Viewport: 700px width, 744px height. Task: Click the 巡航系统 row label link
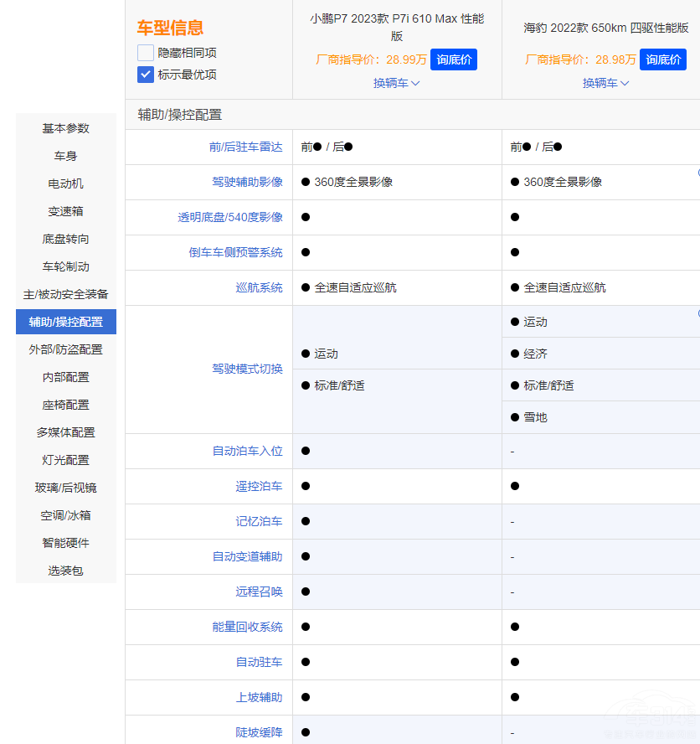click(260, 287)
